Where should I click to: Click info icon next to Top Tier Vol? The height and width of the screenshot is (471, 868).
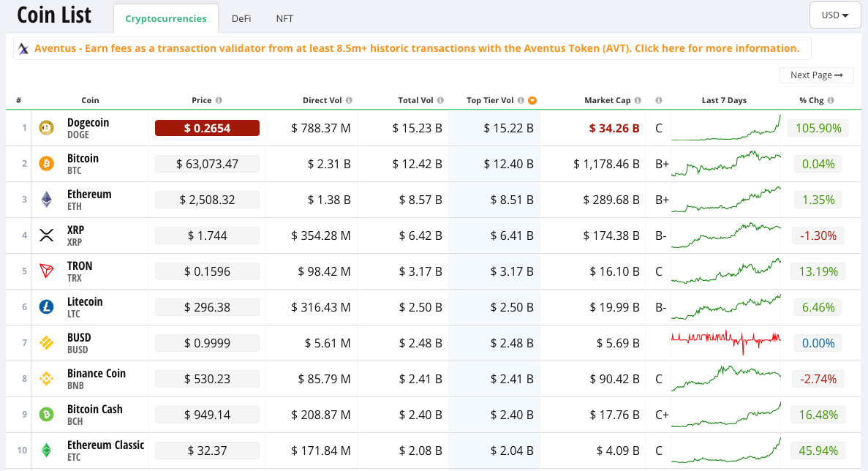point(521,100)
